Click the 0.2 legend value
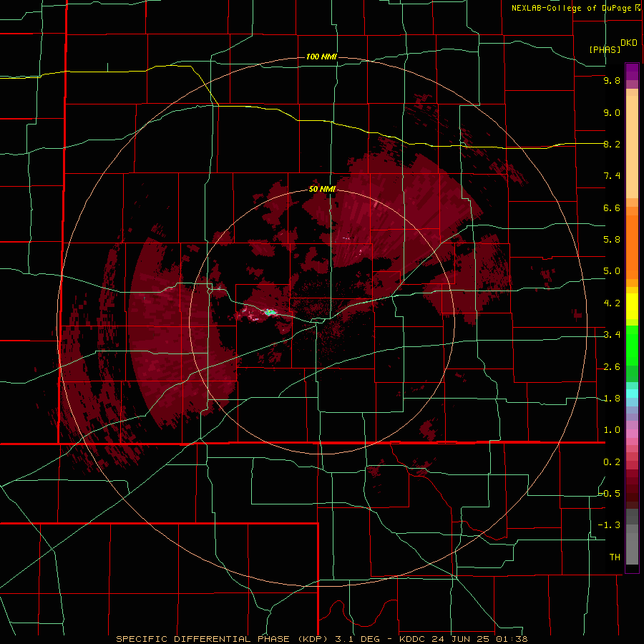Image resolution: width=644 pixels, height=644 pixels. click(x=612, y=462)
